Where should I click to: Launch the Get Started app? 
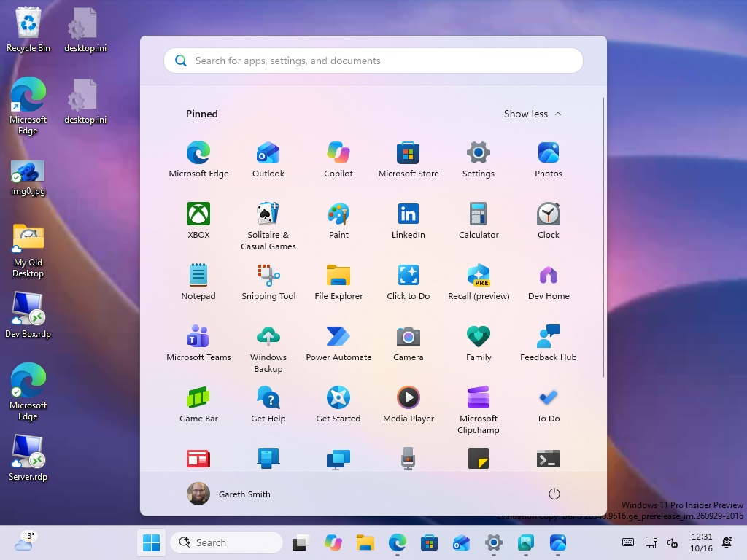pyautogui.click(x=338, y=404)
